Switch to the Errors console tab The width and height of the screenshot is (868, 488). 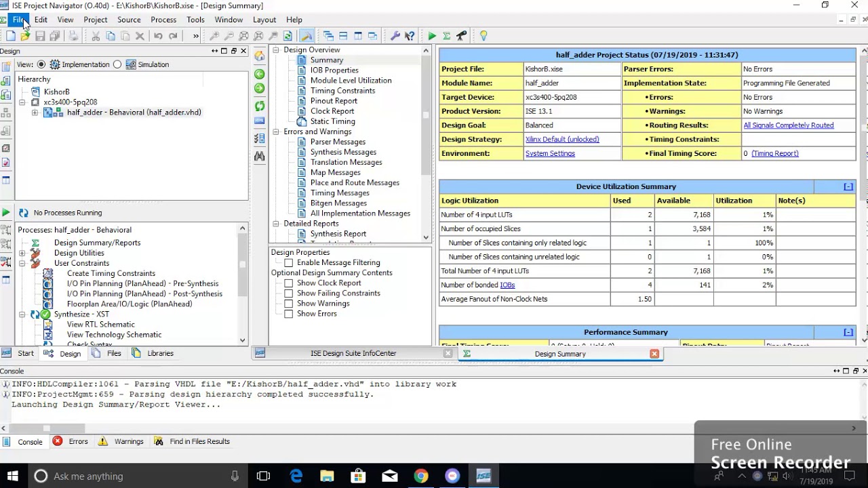71,441
